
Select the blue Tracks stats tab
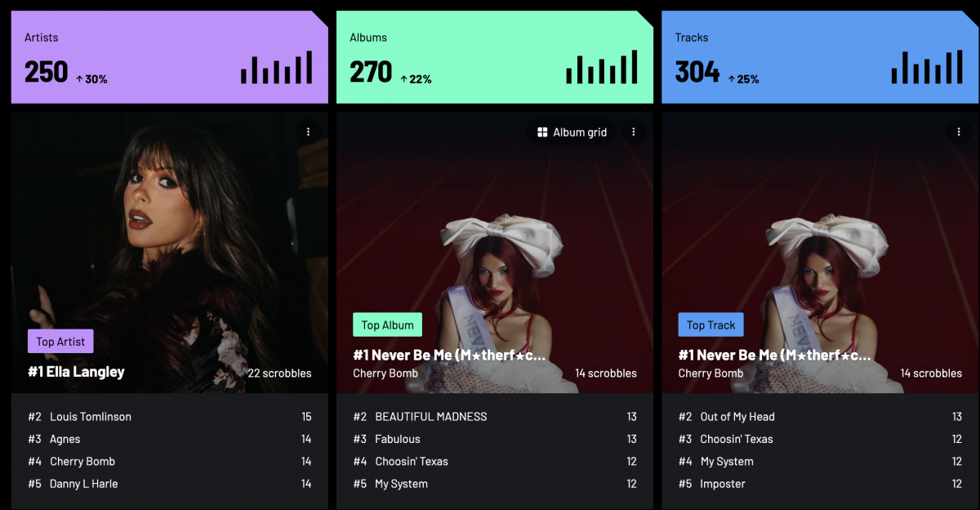(x=820, y=57)
